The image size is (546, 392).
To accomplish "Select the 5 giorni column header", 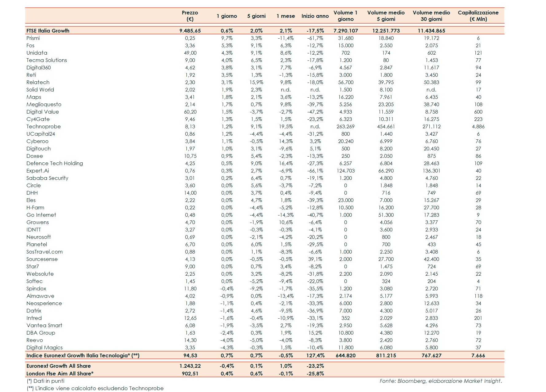I will tap(256, 16).
